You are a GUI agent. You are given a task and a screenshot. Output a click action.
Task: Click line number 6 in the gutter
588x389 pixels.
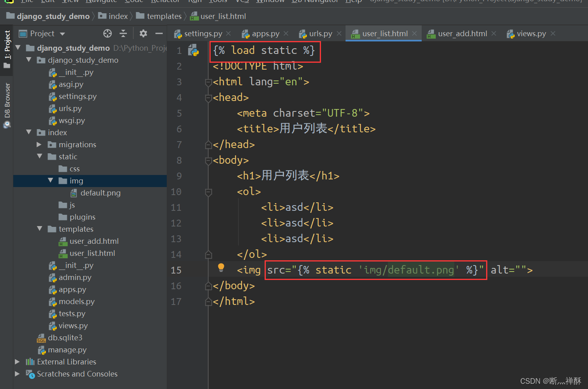pyautogui.click(x=179, y=129)
